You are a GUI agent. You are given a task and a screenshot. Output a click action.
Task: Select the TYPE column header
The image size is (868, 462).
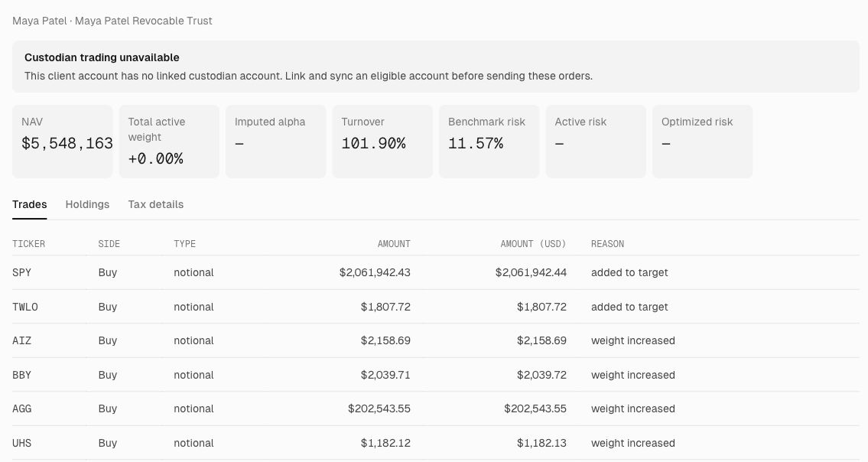[x=184, y=244]
